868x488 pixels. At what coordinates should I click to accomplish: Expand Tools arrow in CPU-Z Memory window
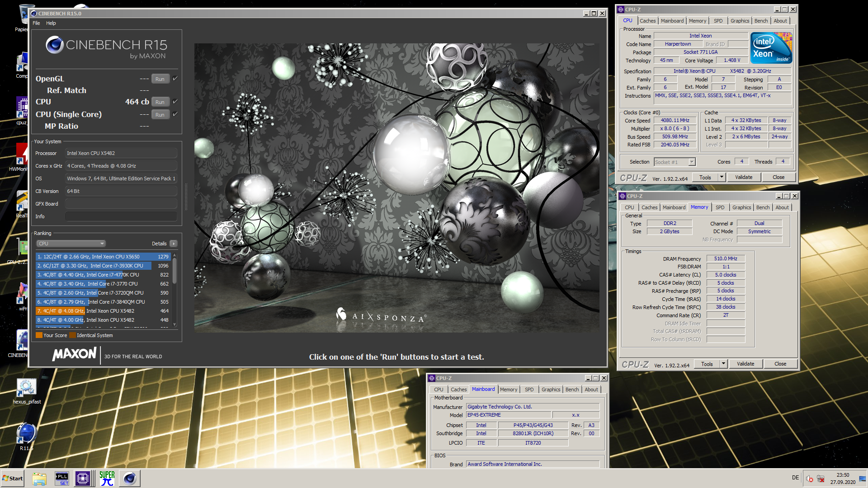(723, 364)
